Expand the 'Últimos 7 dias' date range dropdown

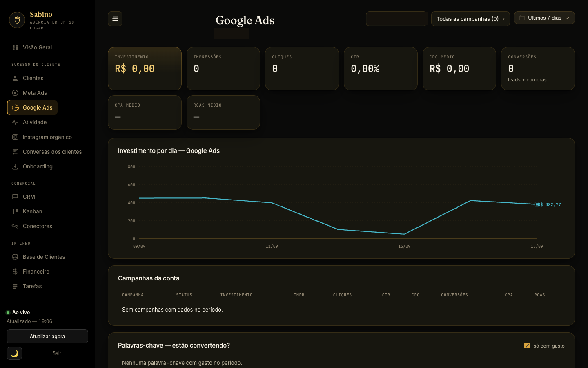pos(544,18)
